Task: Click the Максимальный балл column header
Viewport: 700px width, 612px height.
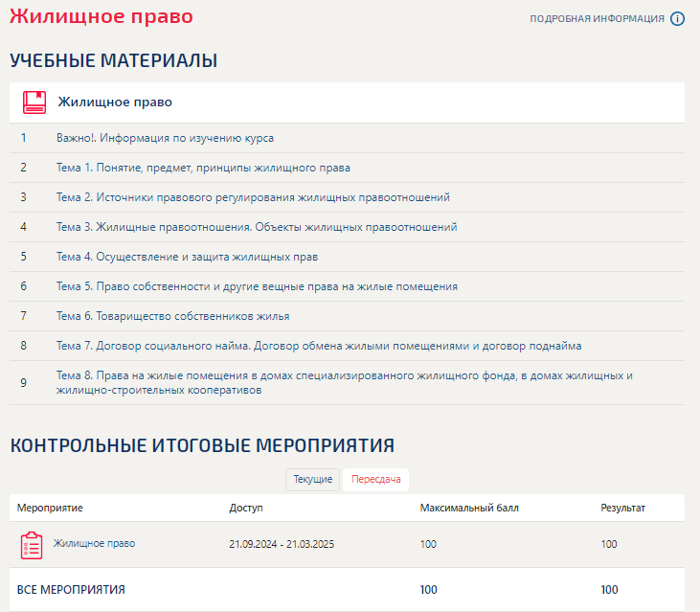Action: tap(469, 508)
